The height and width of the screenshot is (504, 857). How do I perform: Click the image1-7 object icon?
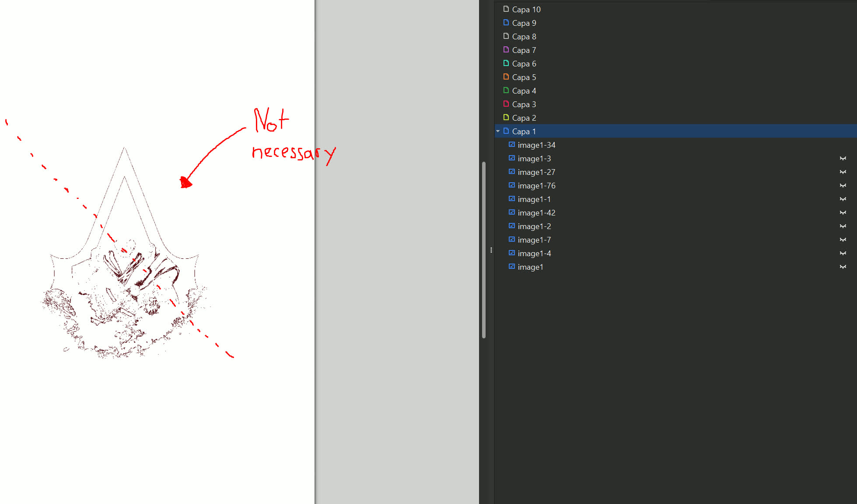512,239
